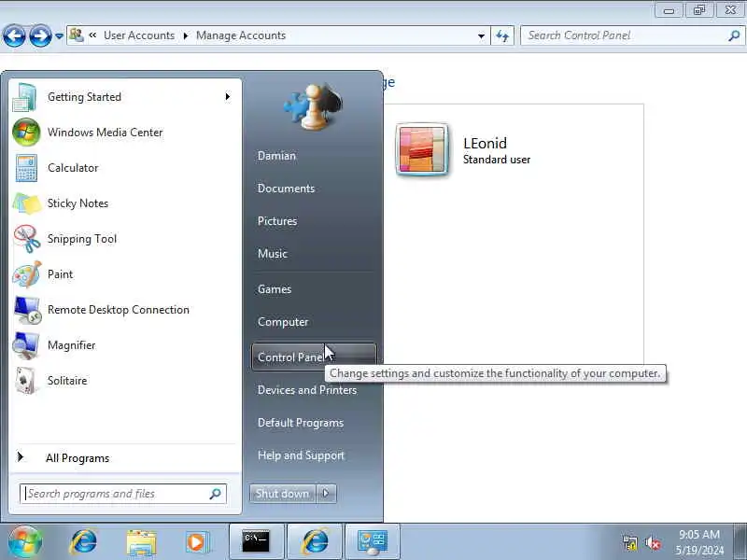747x560 pixels.
Task: Click the LEonid account name
Action: tap(485, 144)
